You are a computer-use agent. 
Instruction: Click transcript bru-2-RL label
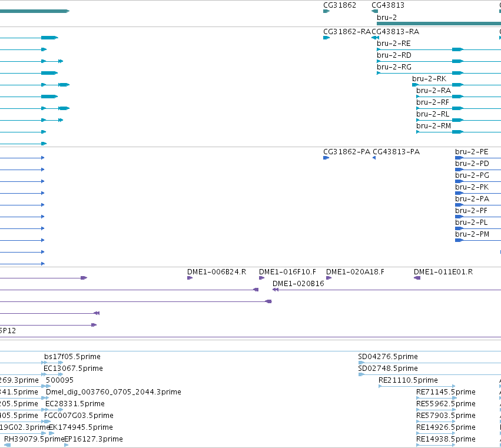pos(433,114)
